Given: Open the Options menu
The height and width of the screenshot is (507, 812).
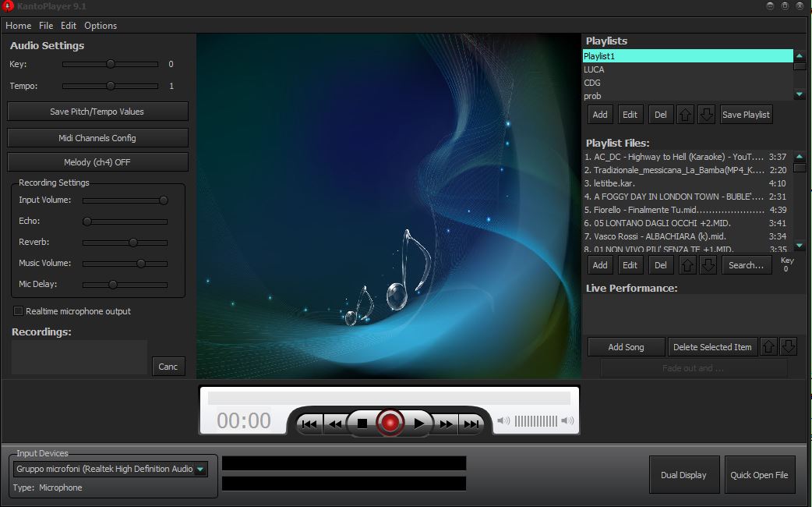Looking at the screenshot, I should tap(100, 26).
